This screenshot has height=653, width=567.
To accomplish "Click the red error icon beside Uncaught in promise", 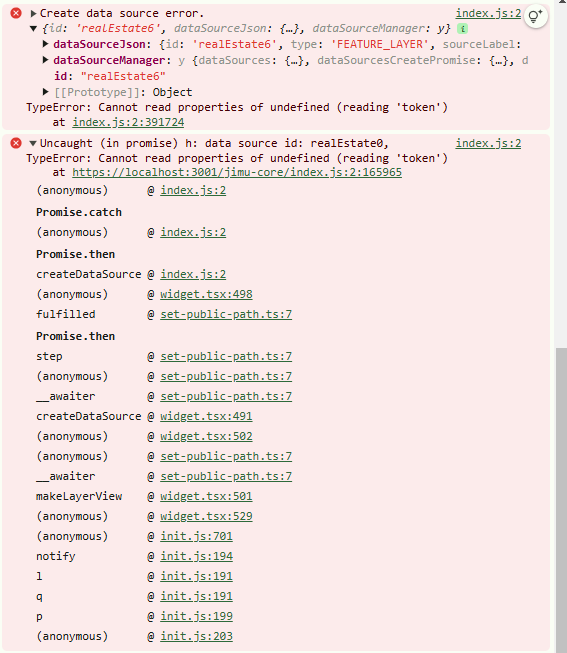I will (x=16, y=143).
